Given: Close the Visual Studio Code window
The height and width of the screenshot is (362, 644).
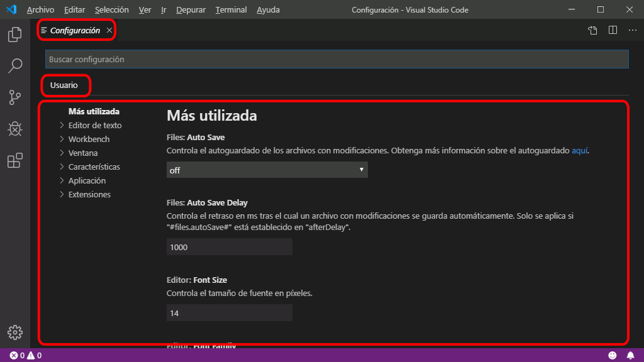Looking at the screenshot, I should (x=629, y=9).
